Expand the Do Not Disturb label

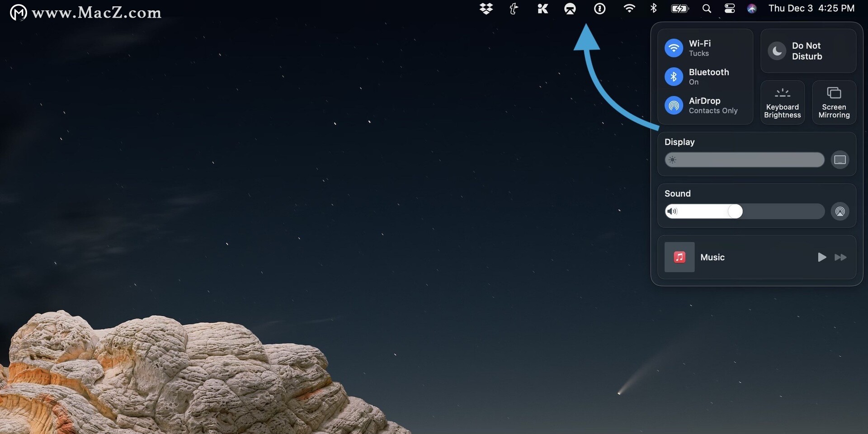pos(807,51)
